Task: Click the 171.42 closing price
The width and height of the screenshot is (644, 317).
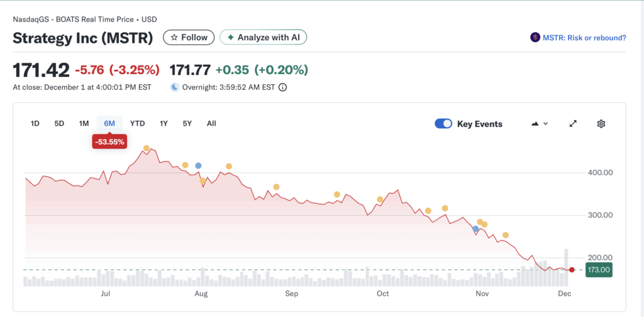Action: pos(42,70)
